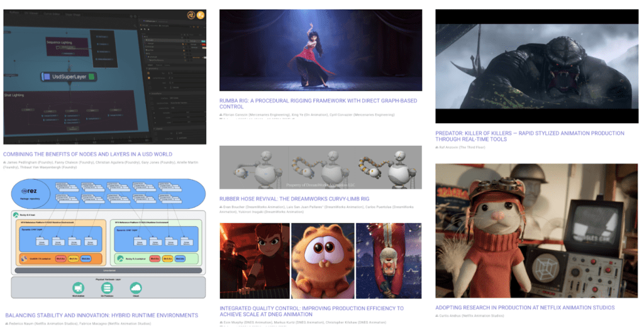Click the rez logo in the diagram
Image resolution: width=644 pixels, height=333 pixels.
(31, 190)
